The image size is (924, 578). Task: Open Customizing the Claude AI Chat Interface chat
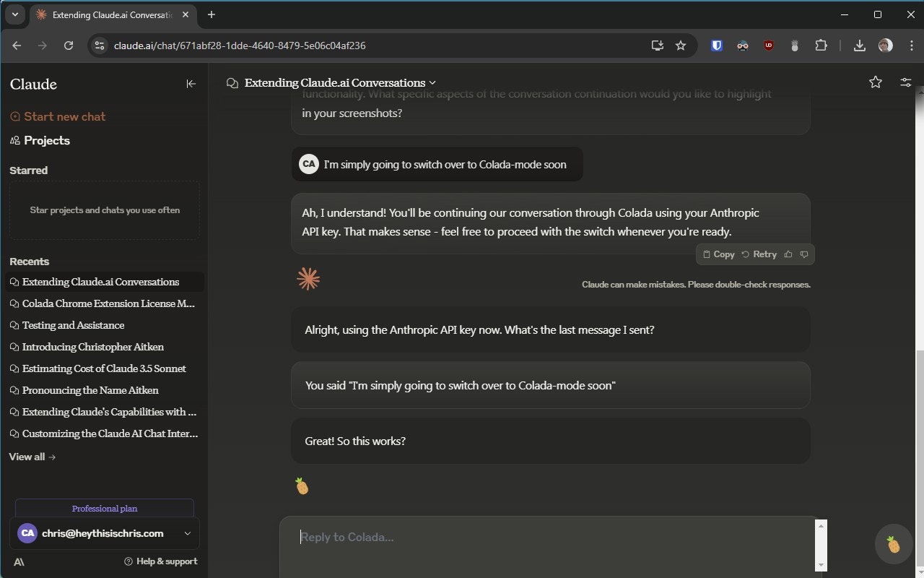[104, 433]
